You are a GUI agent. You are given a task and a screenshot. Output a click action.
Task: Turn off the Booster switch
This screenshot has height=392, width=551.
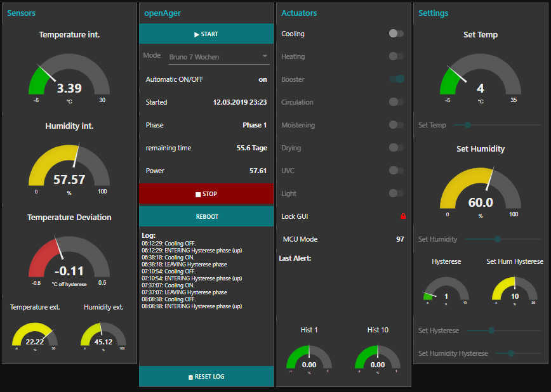pyautogui.click(x=396, y=79)
